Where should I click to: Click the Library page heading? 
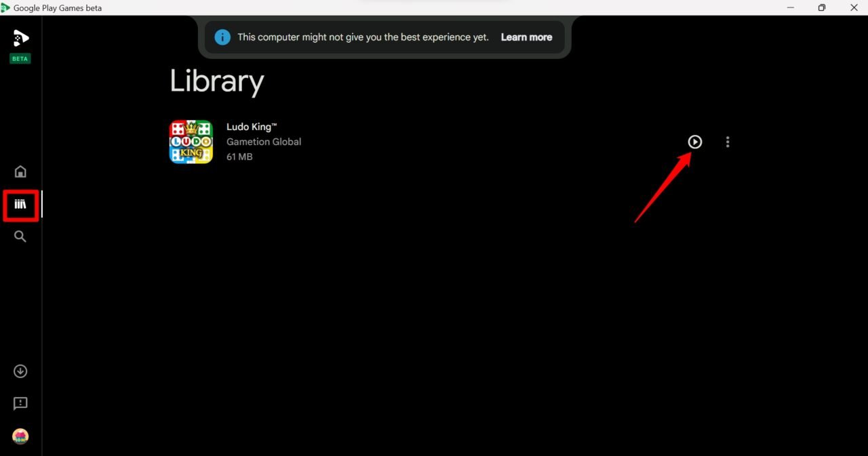pos(216,81)
